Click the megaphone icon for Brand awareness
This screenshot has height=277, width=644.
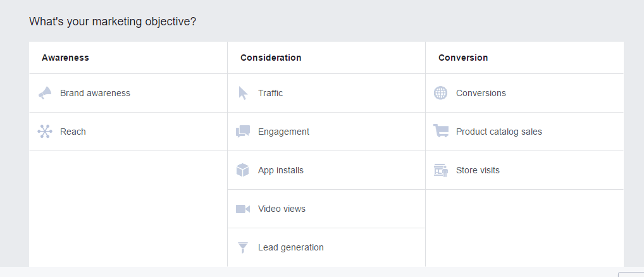(x=44, y=93)
